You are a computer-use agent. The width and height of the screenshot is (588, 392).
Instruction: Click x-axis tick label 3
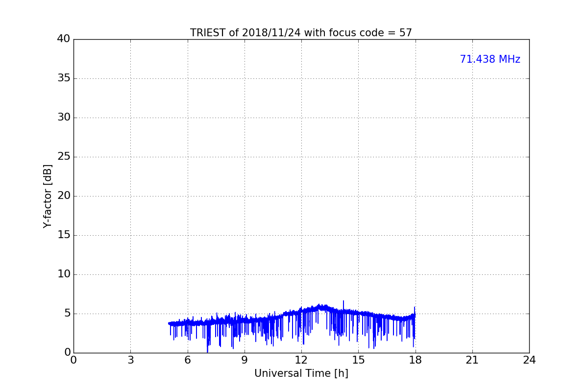(130, 360)
